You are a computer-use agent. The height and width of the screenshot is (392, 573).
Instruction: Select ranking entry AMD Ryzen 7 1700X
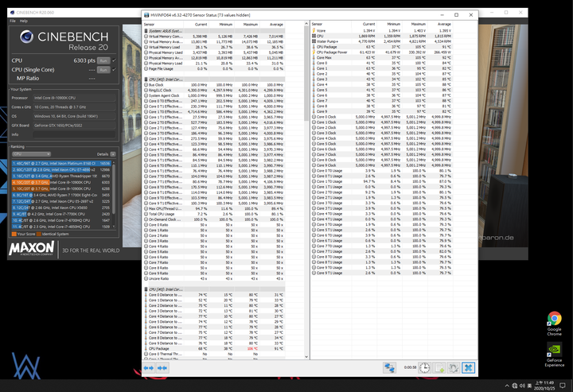pyautogui.click(x=61, y=195)
